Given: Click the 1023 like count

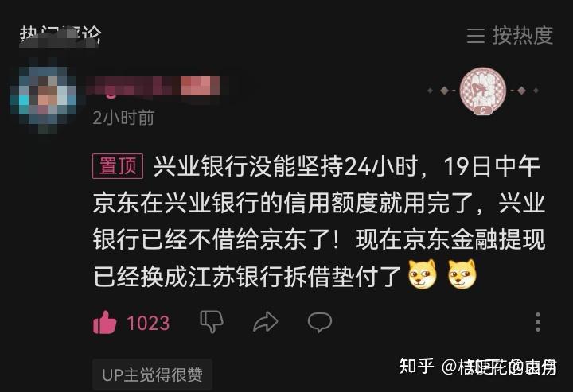Looking at the screenshot, I should point(148,323).
